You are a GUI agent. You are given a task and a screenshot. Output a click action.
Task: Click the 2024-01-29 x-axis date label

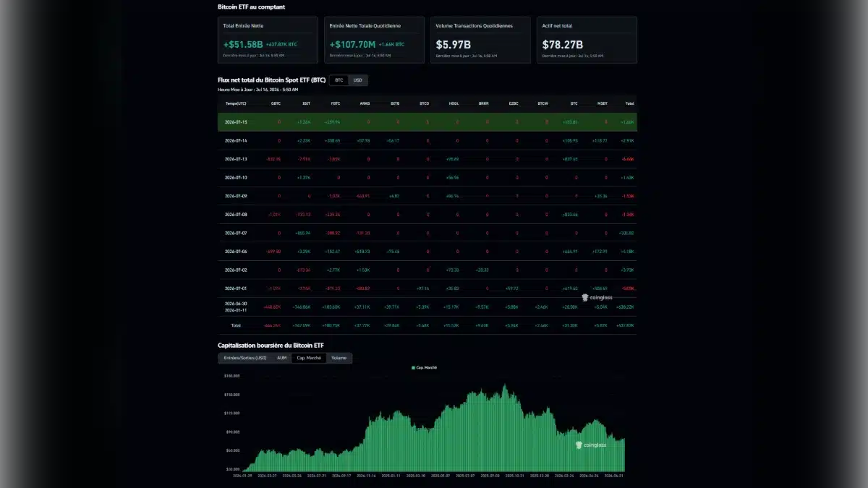242,476
